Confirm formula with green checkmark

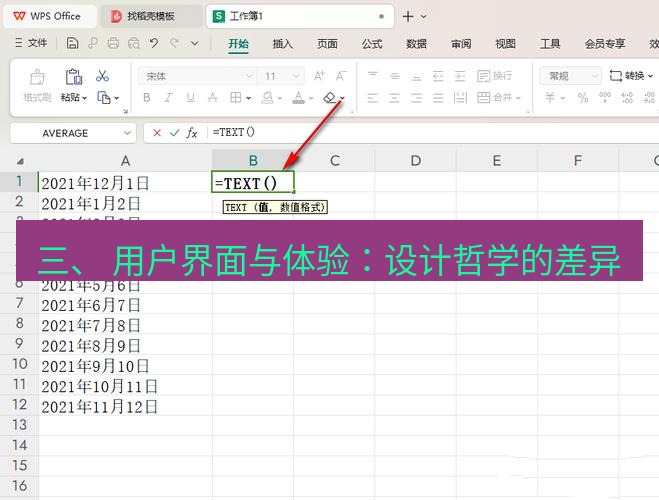(174, 133)
